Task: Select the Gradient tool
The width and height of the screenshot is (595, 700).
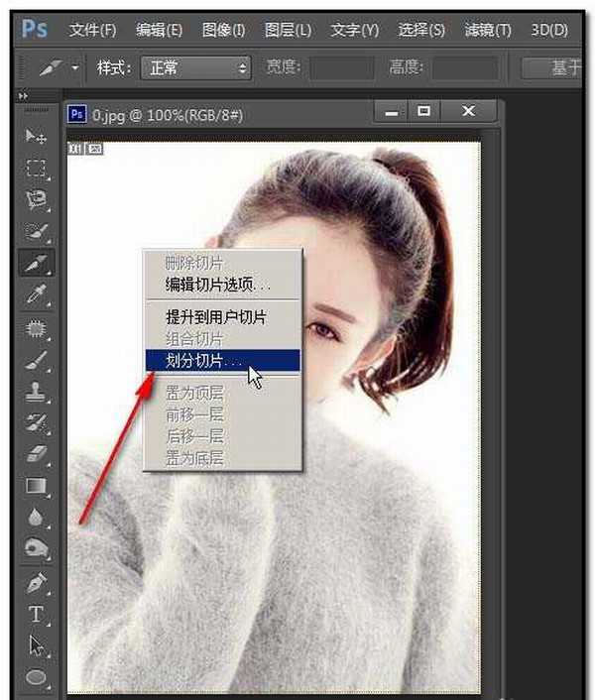Action: pos(37,485)
